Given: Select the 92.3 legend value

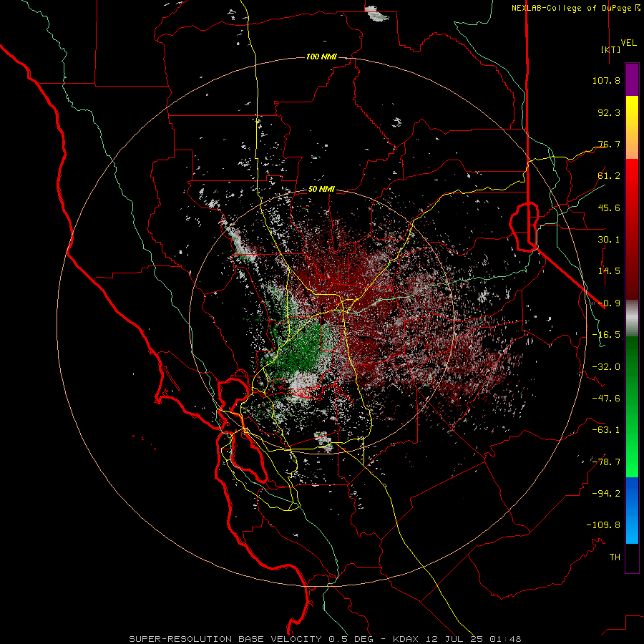Looking at the screenshot, I should pos(609,112).
